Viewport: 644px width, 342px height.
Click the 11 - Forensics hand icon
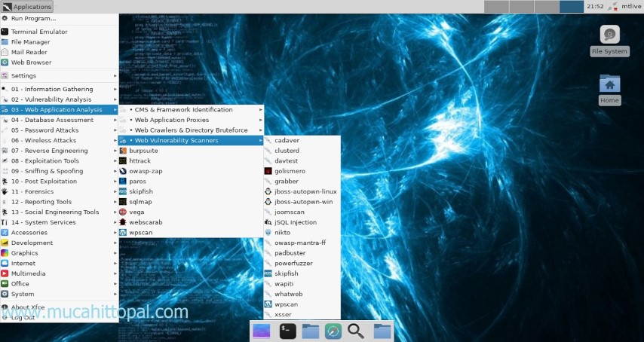tap(5, 191)
